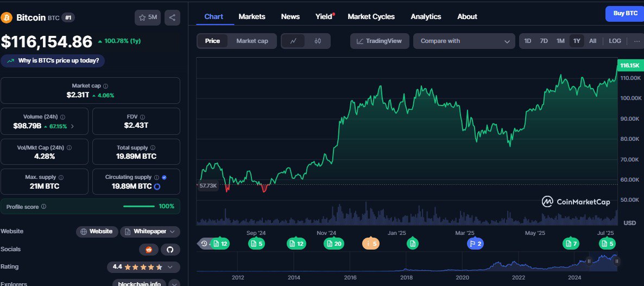Open the chart more options ellipsis
Image resolution: width=644 pixels, height=286 pixels.
637,41
